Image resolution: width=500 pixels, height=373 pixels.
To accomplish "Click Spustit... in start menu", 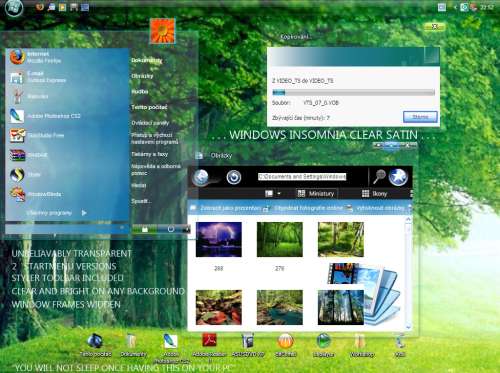I will (141, 201).
